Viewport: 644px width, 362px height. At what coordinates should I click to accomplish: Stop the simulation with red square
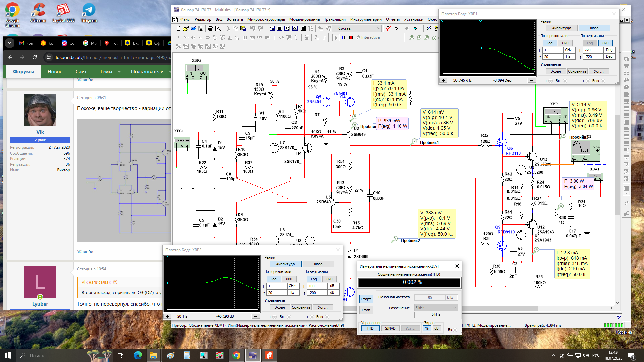pos(351,38)
